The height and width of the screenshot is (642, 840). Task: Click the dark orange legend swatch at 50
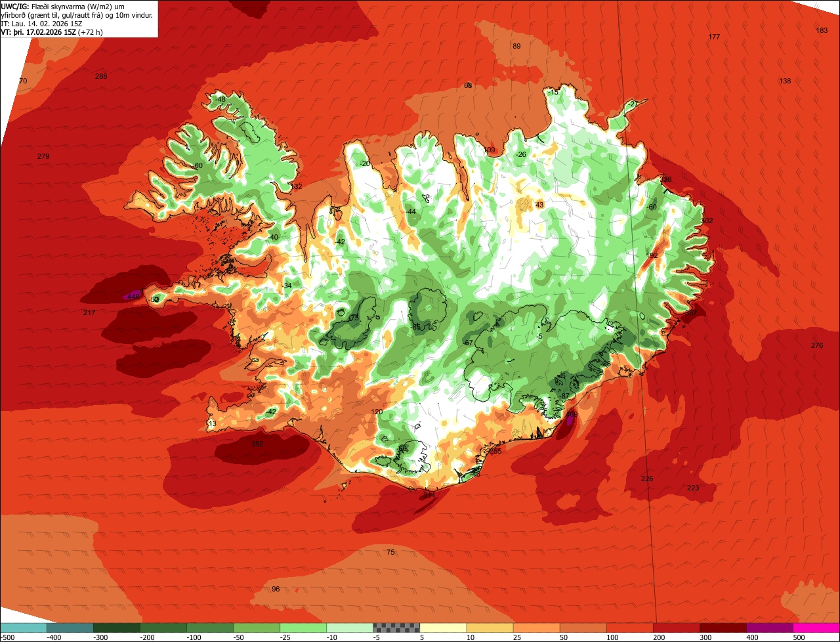(582, 628)
